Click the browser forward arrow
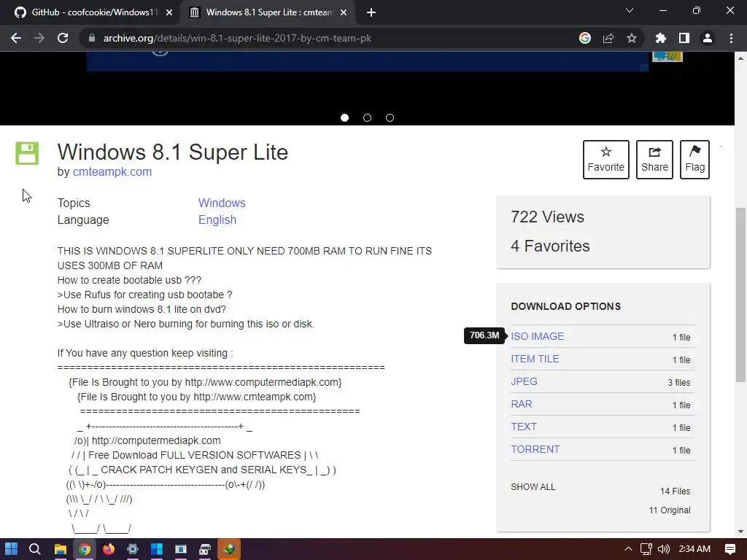This screenshot has width=747, height=560. pyautogui.click(x=39, y=38)
